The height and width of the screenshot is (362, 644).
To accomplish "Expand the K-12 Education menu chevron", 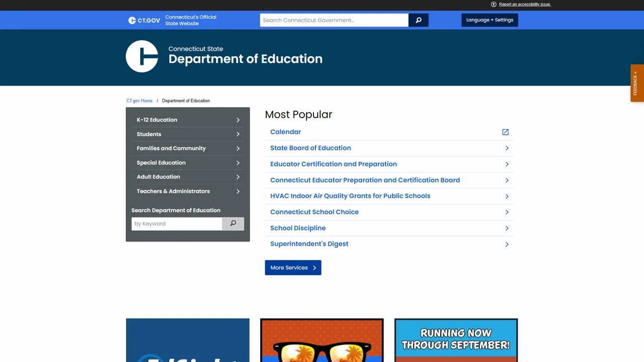I will click(x=238, y=120).
